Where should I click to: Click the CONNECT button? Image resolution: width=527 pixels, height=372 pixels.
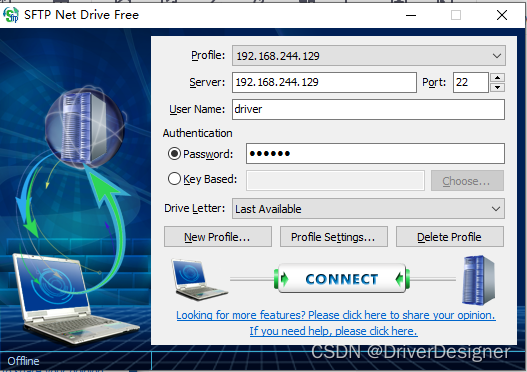click(x=342, y=279)
